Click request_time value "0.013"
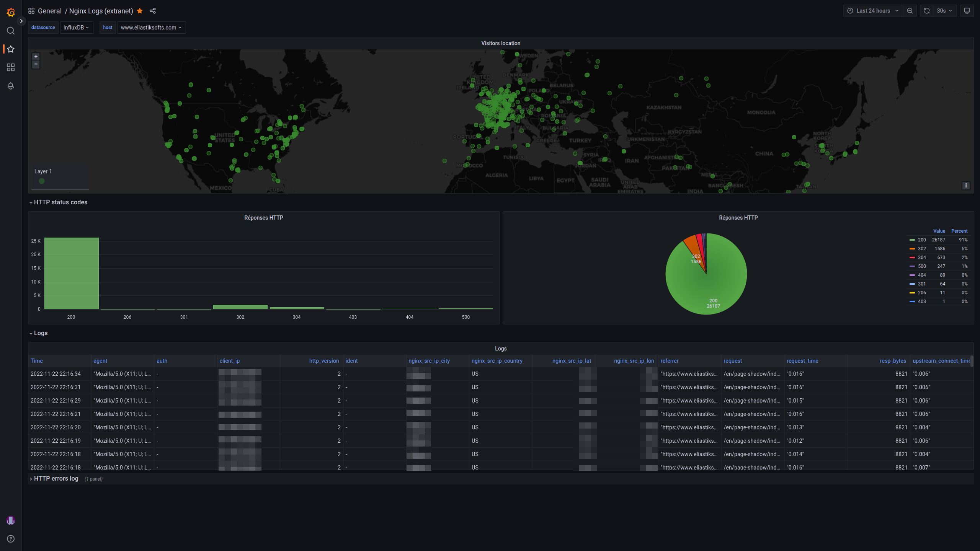The width and height of the screenshot is (980, 551). point(795,427)
